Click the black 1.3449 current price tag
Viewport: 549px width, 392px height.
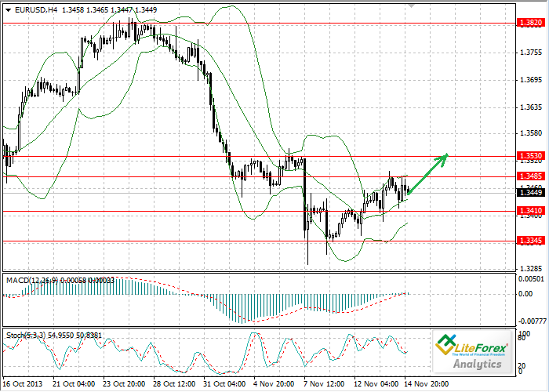pyautogui.click(x=529, y=192)
